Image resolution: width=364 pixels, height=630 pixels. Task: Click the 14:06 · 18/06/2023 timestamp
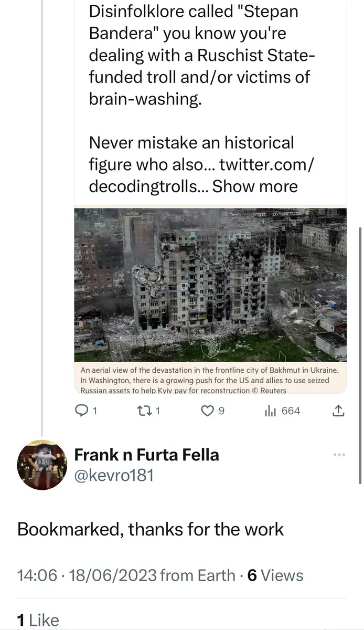click(x=87, y=575)
